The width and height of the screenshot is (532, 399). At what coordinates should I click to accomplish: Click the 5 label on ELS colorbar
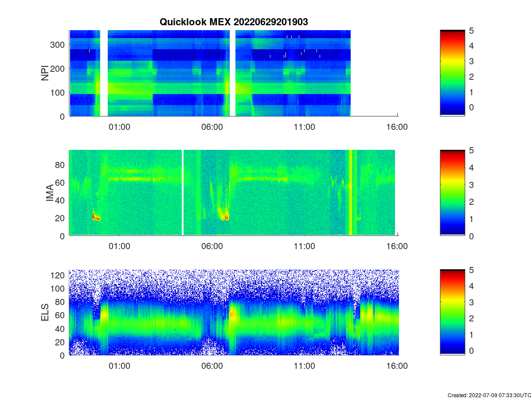click(x=472, y=270)
